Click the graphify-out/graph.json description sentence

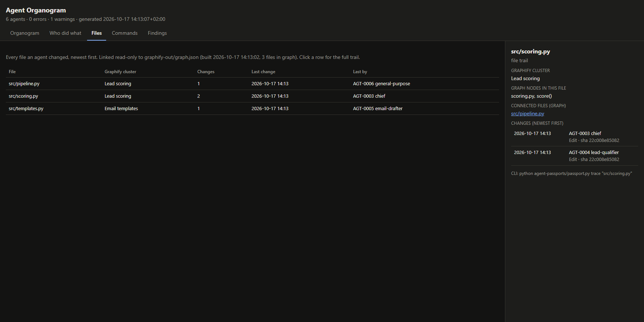pyautogui.click(x=183, y=57)
